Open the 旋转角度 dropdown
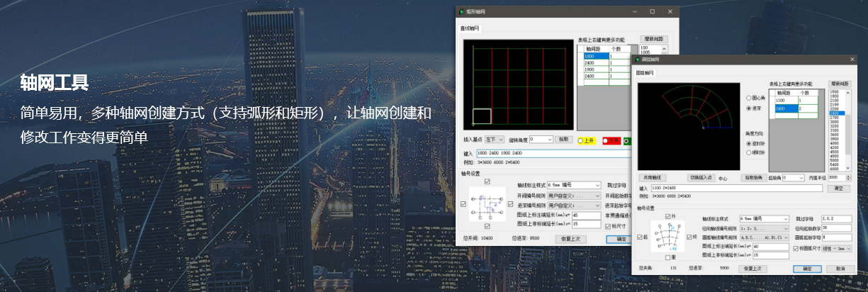Image resolution: width=868 pixels, height=292 pixels. tap(541, 140)
